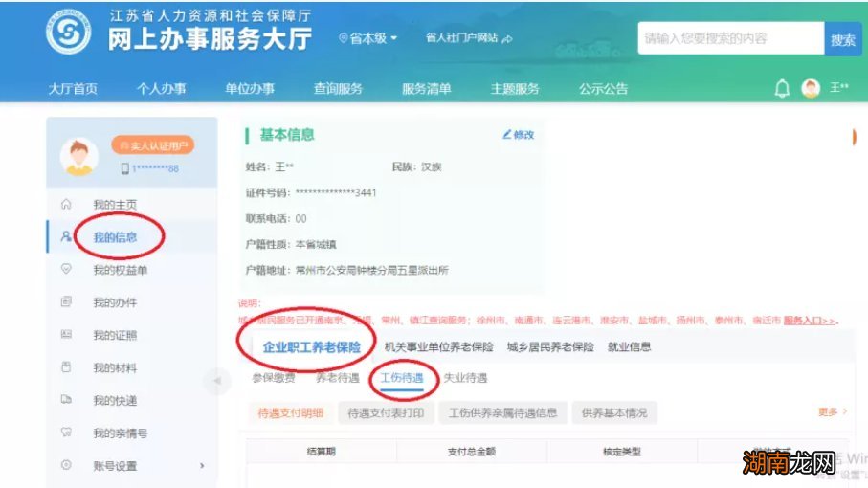
Task: Collapse the sidebar with the arrow handle
Action: pyautogui.click(x=217, y=380)
